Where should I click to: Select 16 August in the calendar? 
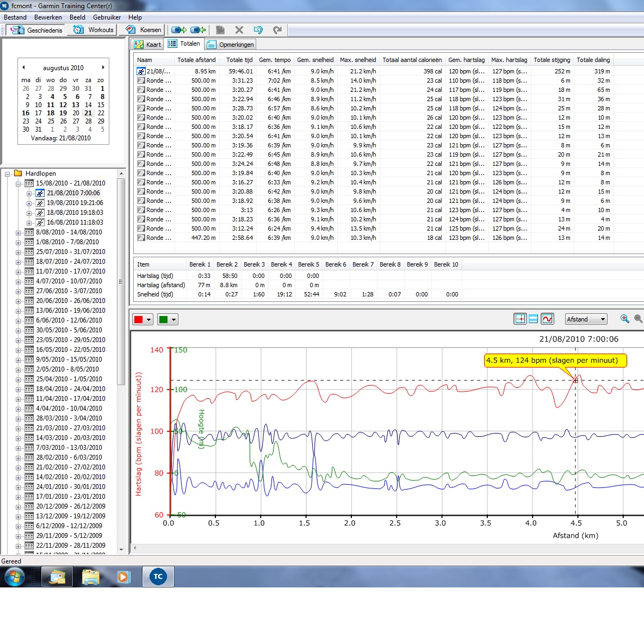tap(26, 113)
